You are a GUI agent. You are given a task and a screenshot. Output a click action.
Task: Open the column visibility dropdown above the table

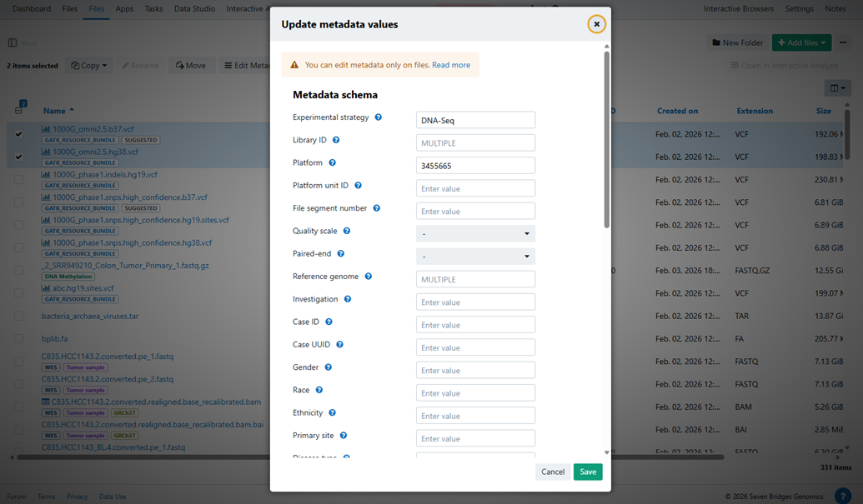tap(837, 87)
